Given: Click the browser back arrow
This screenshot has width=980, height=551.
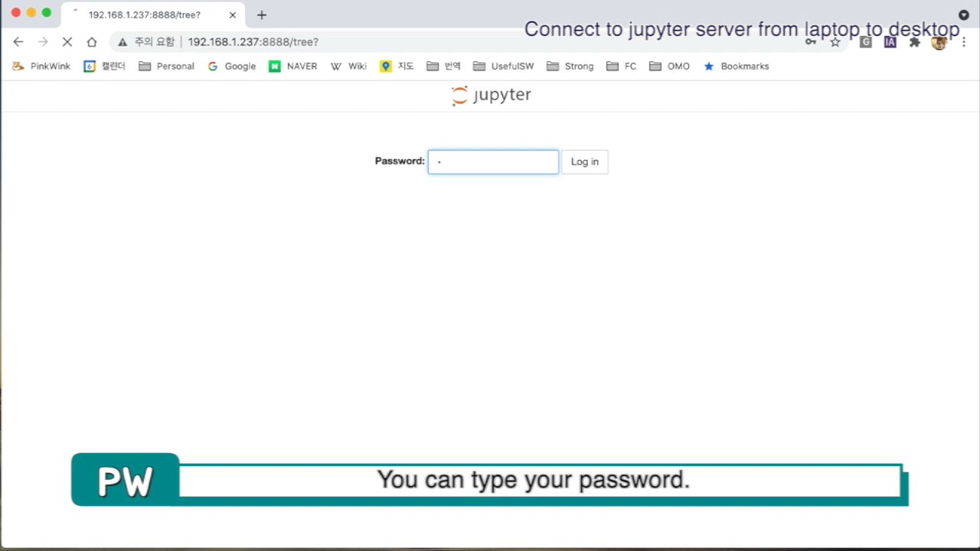Looking at the screenshot, I should point(18,42).
